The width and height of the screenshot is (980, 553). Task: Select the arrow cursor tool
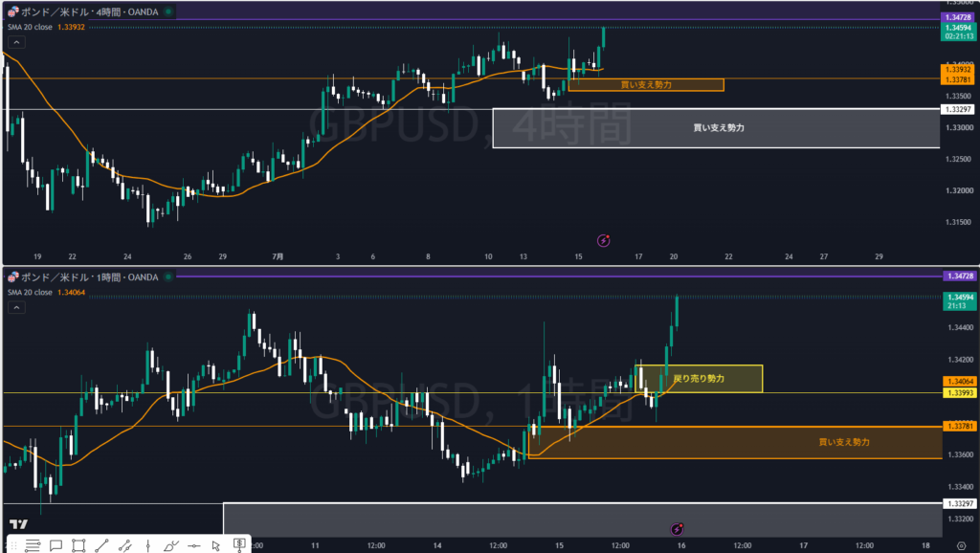(x=216, y=545)
